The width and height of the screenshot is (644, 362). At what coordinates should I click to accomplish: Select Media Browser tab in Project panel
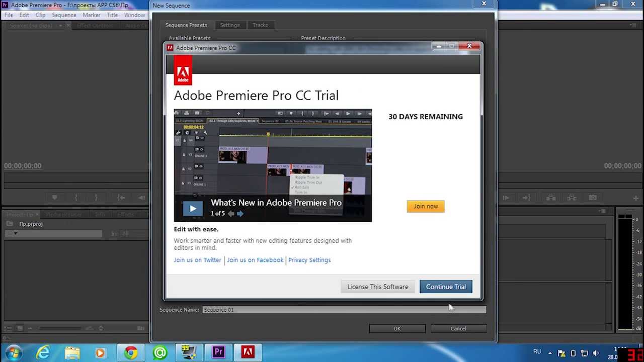point(64,214)
